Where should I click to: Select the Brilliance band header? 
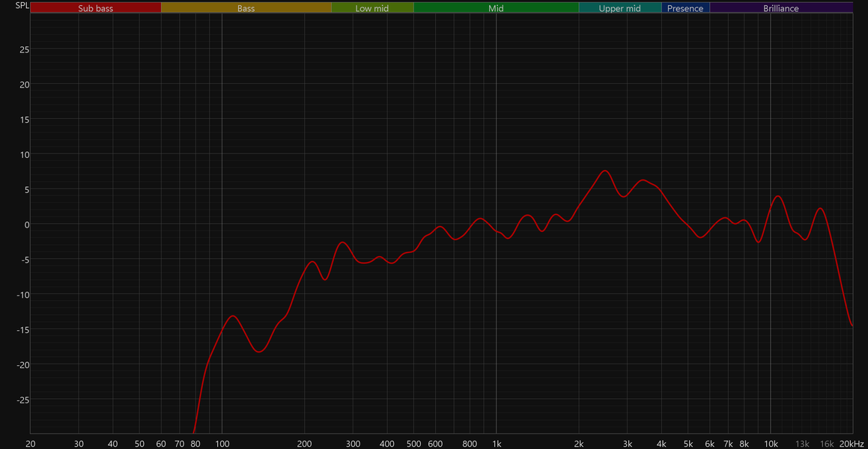point(781,7)
